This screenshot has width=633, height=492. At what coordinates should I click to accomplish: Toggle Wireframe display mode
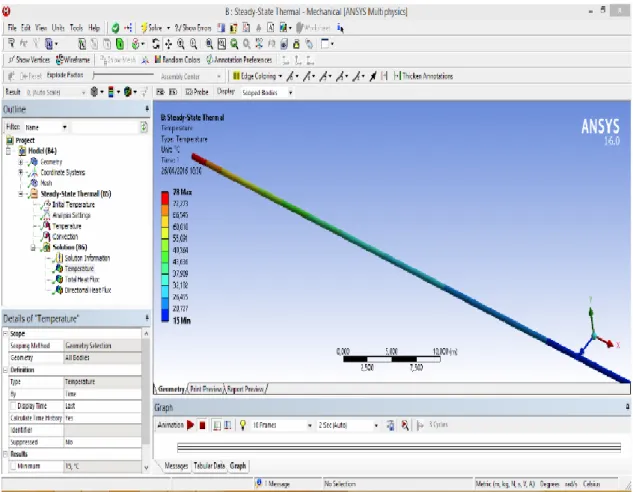[73, 60]
